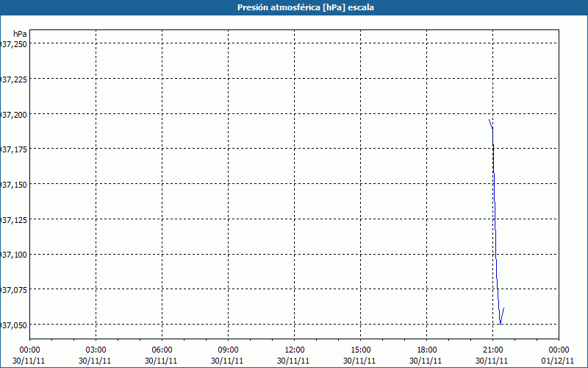Click the 37,175 y-axis value

[14, 149]
